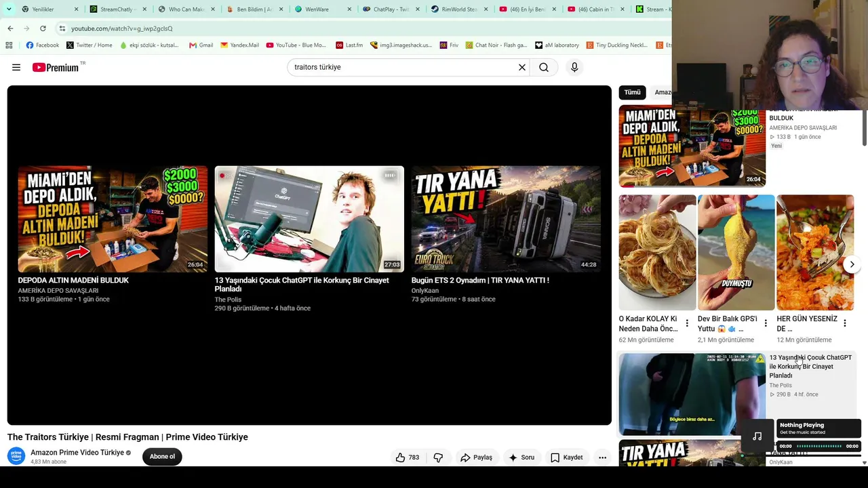This screenshot has height=488, width=868.
Task: Open sidebar 'MIAMI'DEN DEPO ALDIK' thumbnail
Action: (x=692, y=146)
